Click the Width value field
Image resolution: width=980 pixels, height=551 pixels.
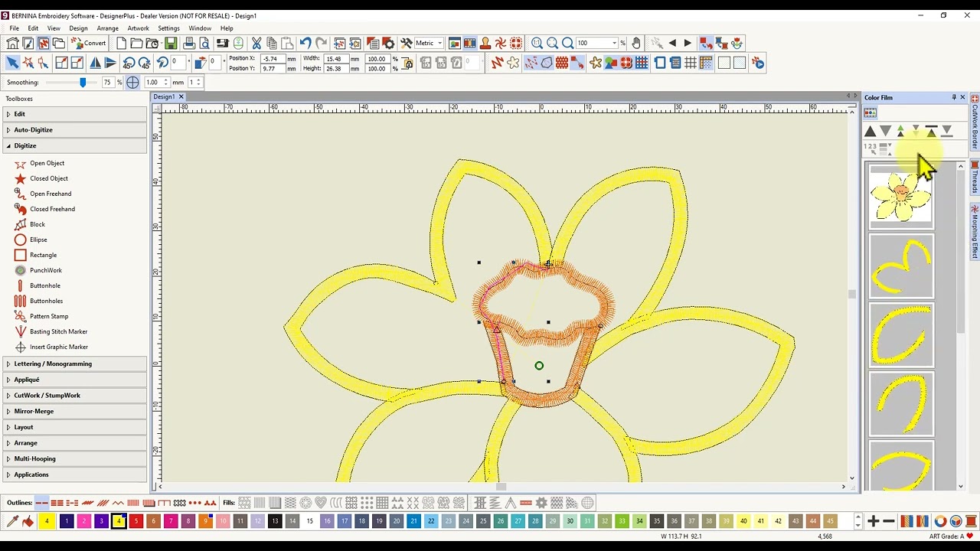click(x=336, y=58)
